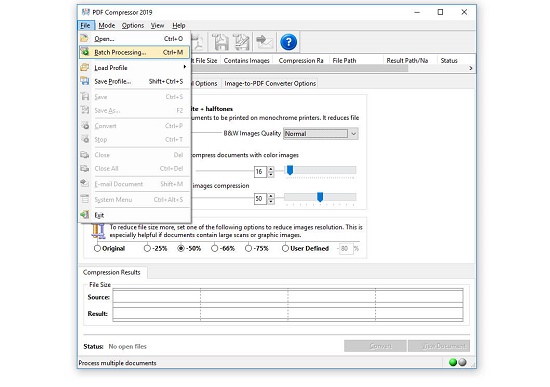Select the -50% resolution radio button
This screenshot has width=550, height=387.
coord(181,248)
